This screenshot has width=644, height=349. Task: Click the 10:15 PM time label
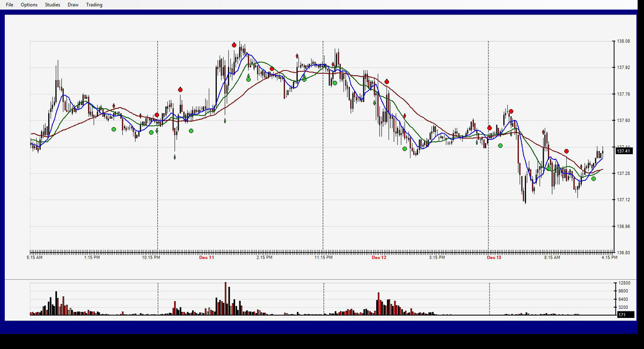point(151,258)
